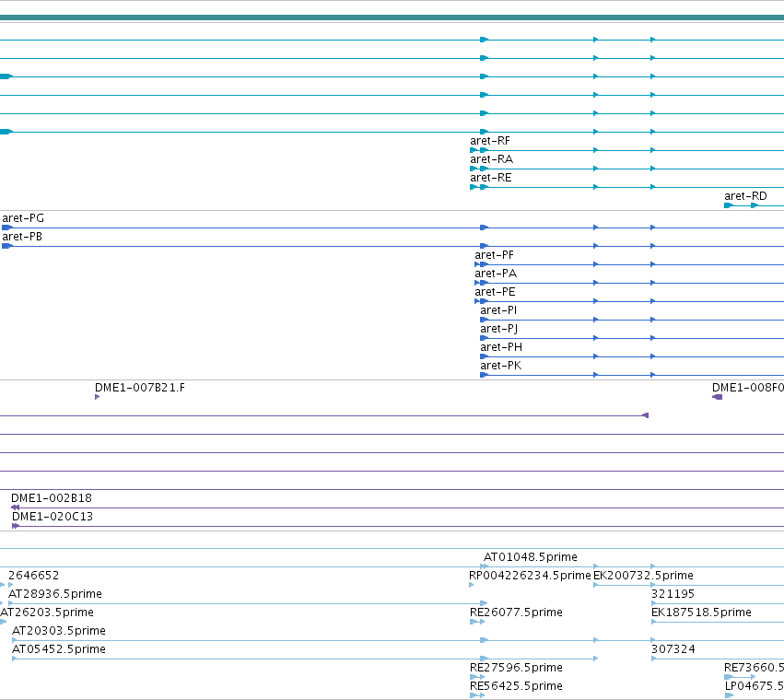This screenshot has width=784, height=700.
Task: Click the DME1-002B18 feature label
Action: (52, 498)
